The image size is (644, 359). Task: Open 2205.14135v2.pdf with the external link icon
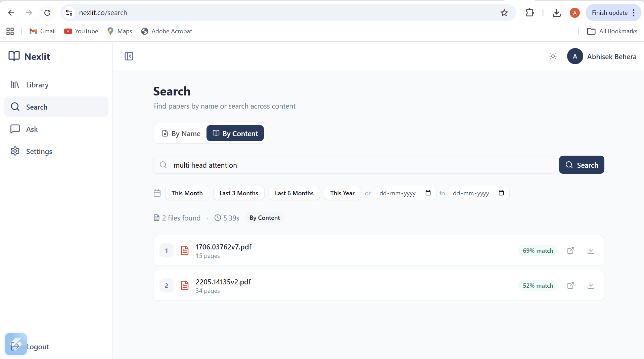click(571, 285)
